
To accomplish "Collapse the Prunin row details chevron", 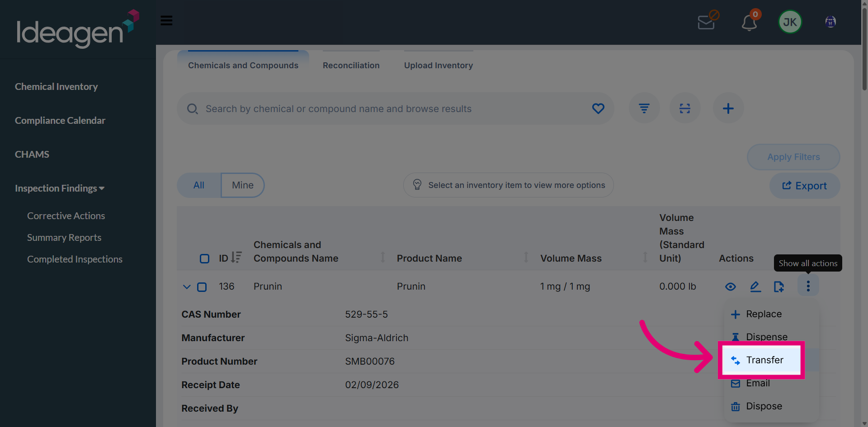I will pyautogui.click(x=187, y=287).
